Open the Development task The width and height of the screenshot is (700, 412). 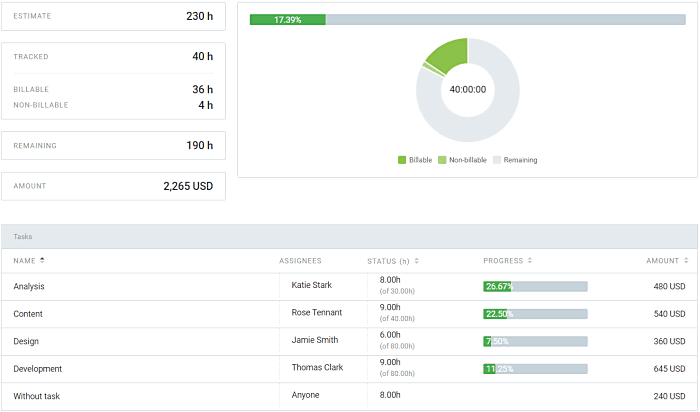click(37, 368)
